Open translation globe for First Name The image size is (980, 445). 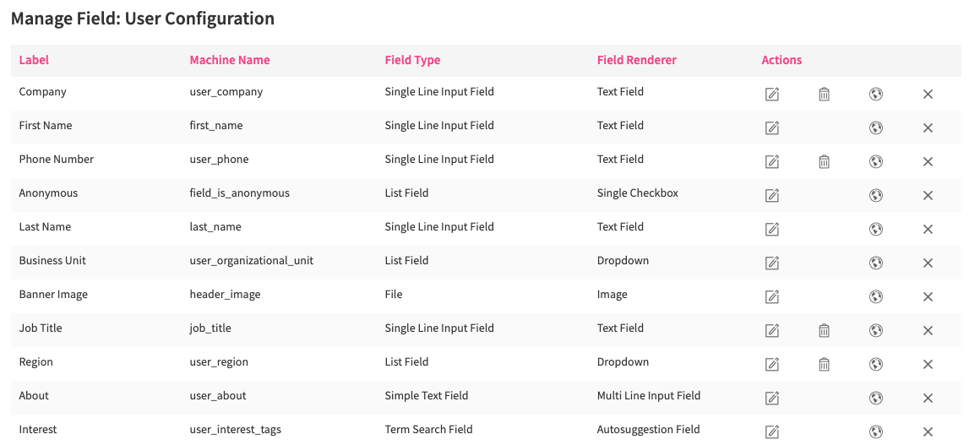tap(875, 128)
